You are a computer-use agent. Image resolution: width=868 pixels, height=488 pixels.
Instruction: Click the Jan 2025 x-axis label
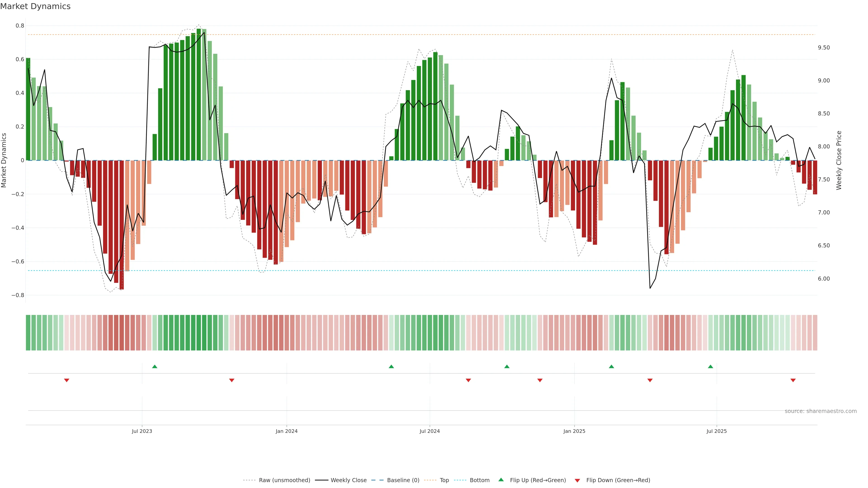point(574,431)
